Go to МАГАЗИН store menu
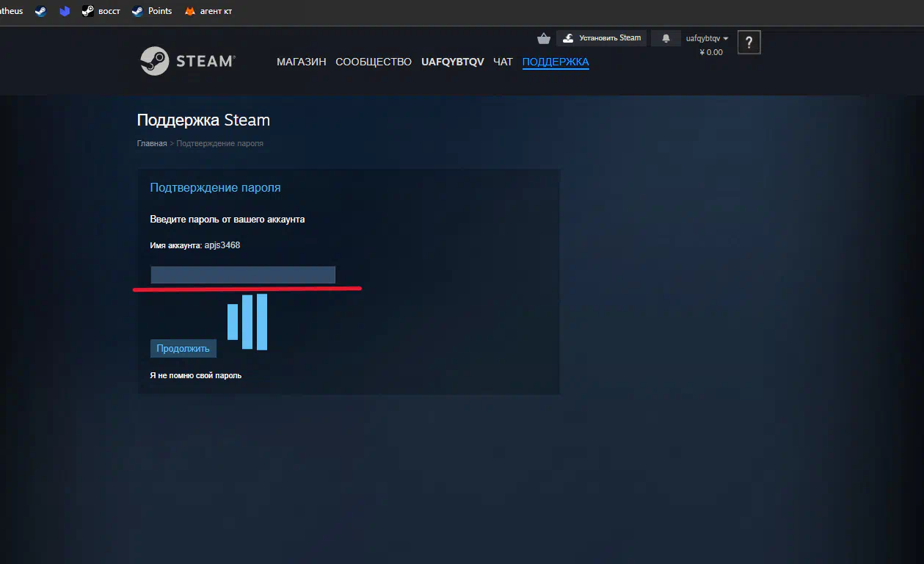The height and width of the screenshot is (564, 924). click(x=301, y=62)
